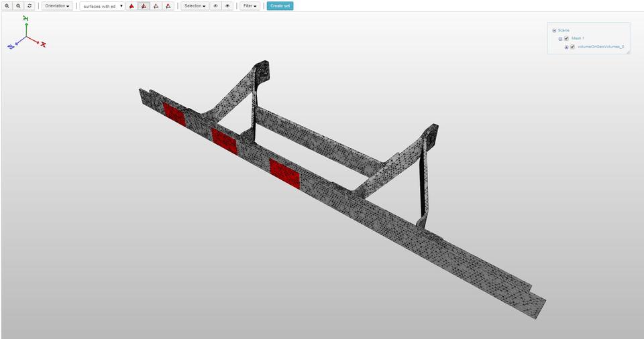Image resolution: width=644 pixels, height=339 pixels.
Task: Open the Orientation dropdown
Action: coord(57,6)
